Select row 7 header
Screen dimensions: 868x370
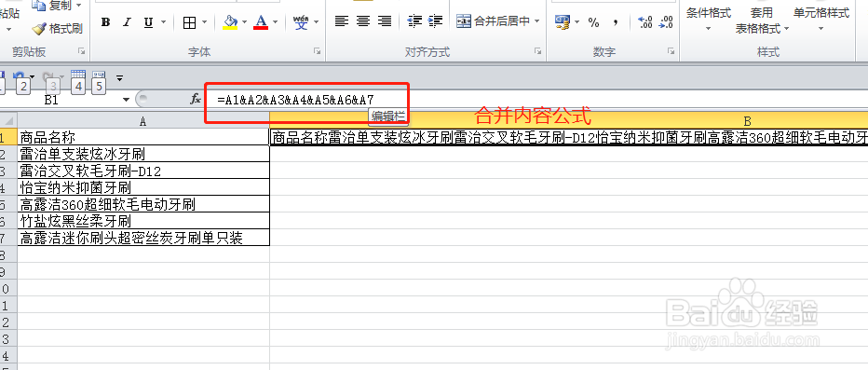[8, 239]
